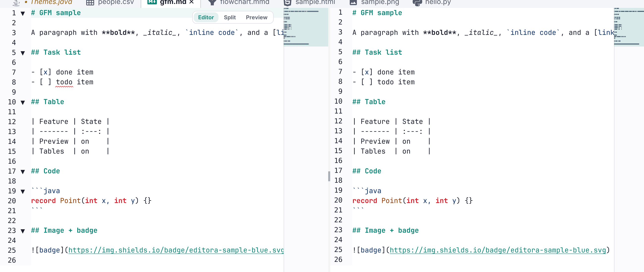Switch to Split view mode
Image resolution: width=644 pixels, height=272 pixels.
point(230,18)
